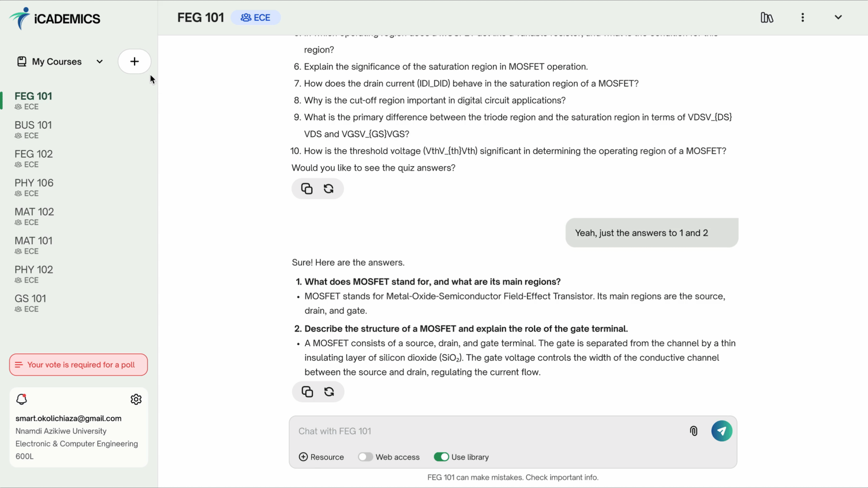This screenshot has width=868, height=488.
Task: Click the copy icon on second response
Action: (x=307, y=391)
